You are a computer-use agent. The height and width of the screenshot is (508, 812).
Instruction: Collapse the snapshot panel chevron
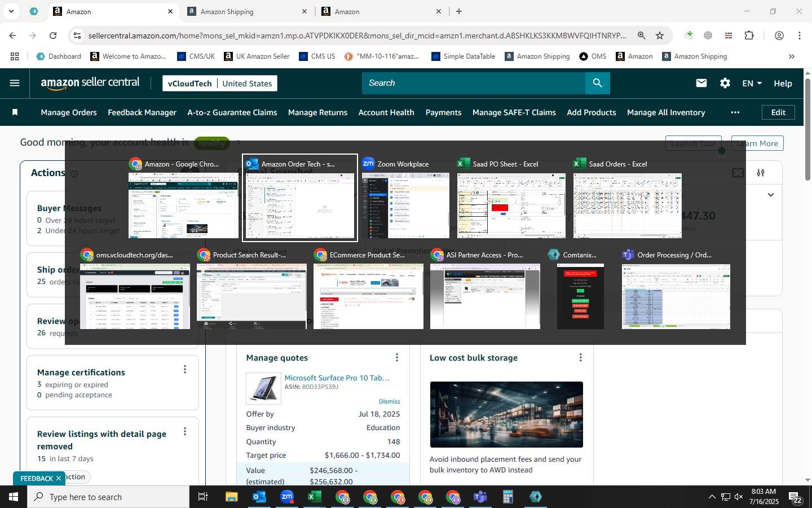(x=771, y=195)
